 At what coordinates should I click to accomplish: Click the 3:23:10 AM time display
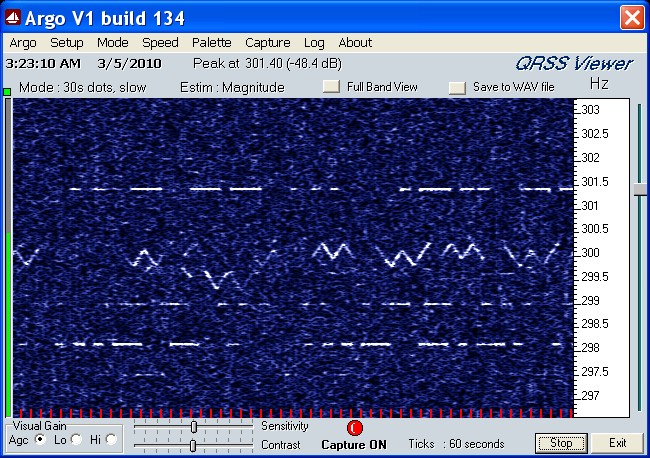coord(43,64)
